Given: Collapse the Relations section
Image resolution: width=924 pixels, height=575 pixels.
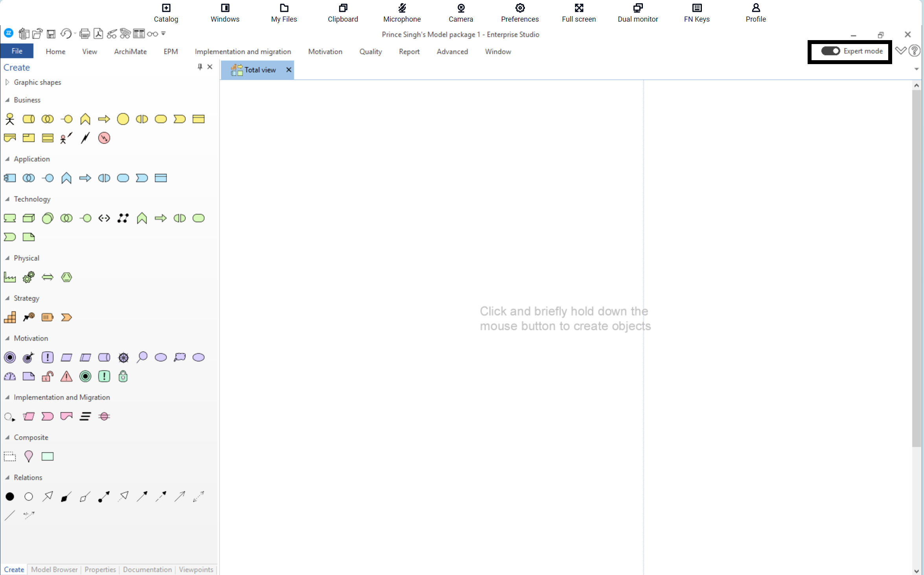Looking at the screenshot, I should pyautogui.click(x=7, y=477).
